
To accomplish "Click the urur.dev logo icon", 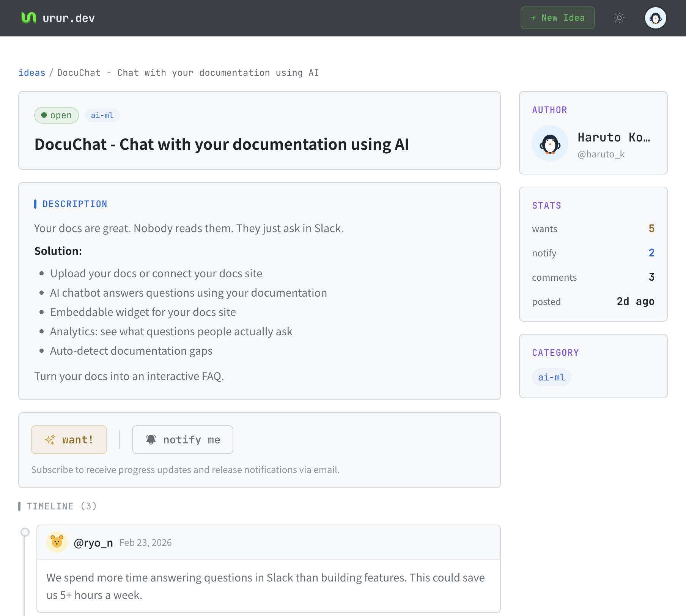I will tap(28, 17).
